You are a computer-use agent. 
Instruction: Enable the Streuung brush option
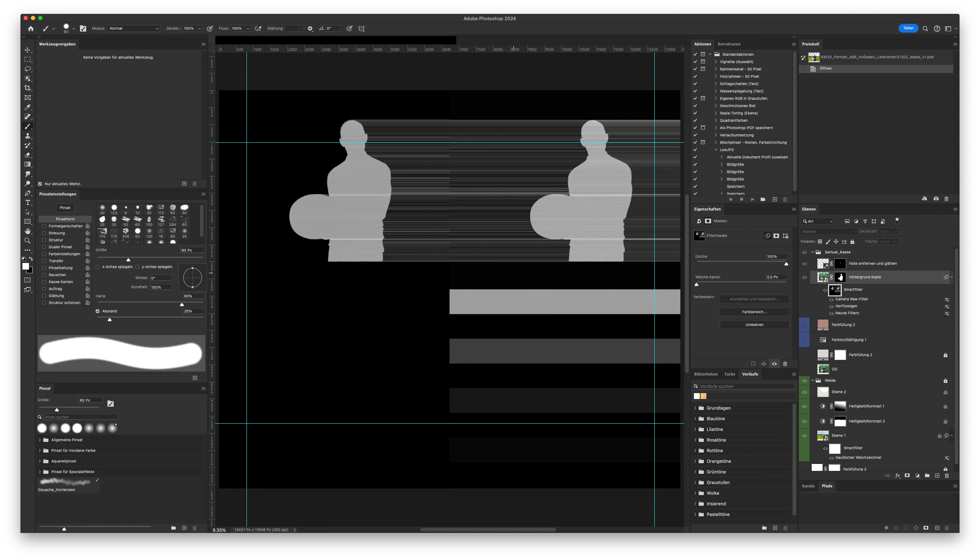point(44,233)
